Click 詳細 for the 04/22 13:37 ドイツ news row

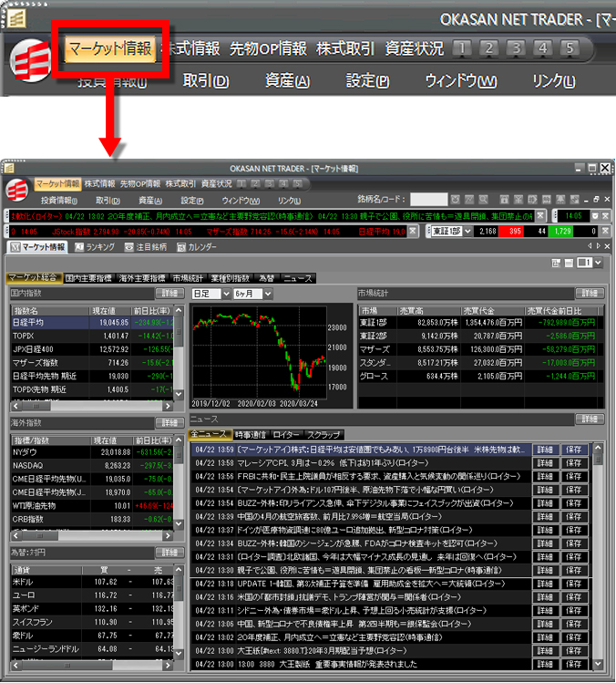click(545, 530)
